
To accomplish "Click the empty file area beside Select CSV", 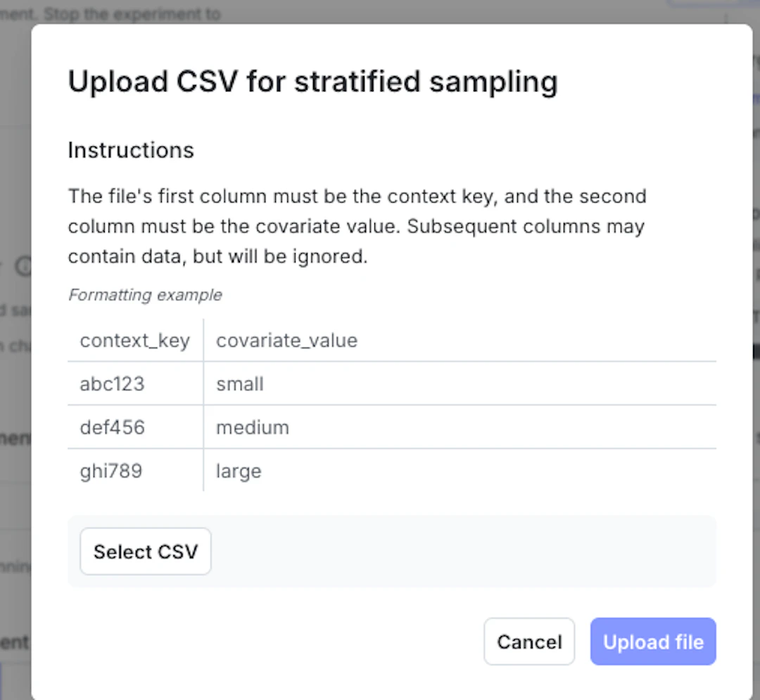I will click(463, 552).
